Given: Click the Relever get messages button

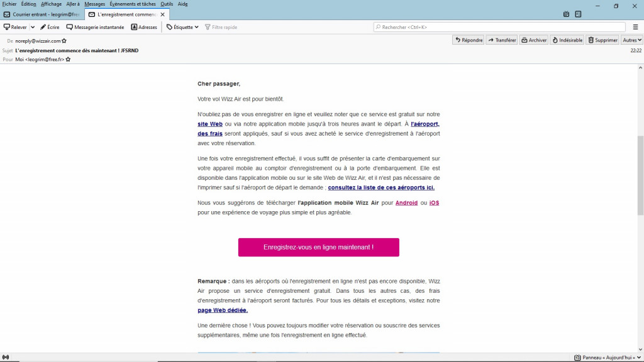Looking at the screenshot, I should coord(15,27).
